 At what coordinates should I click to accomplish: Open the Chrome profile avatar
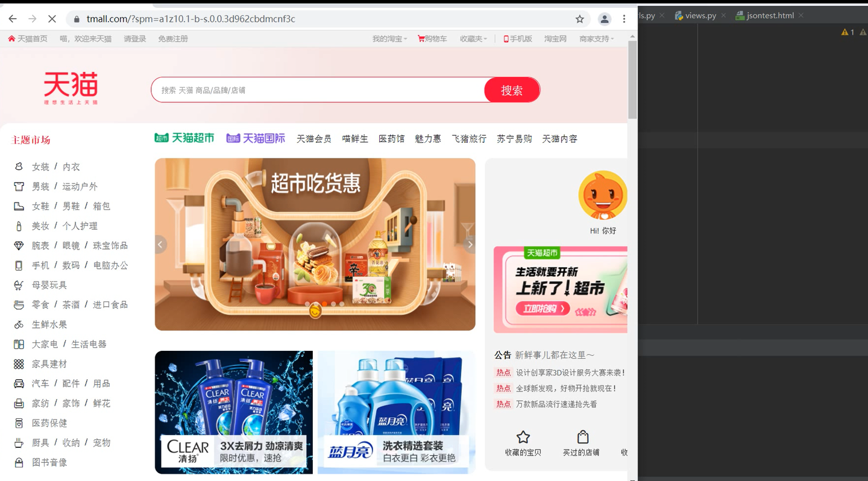coord(605,19)
